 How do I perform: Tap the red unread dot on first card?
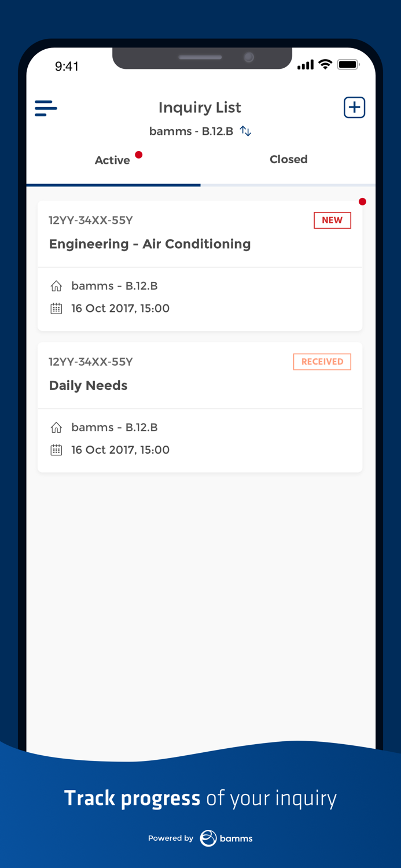tap(362, 202)
